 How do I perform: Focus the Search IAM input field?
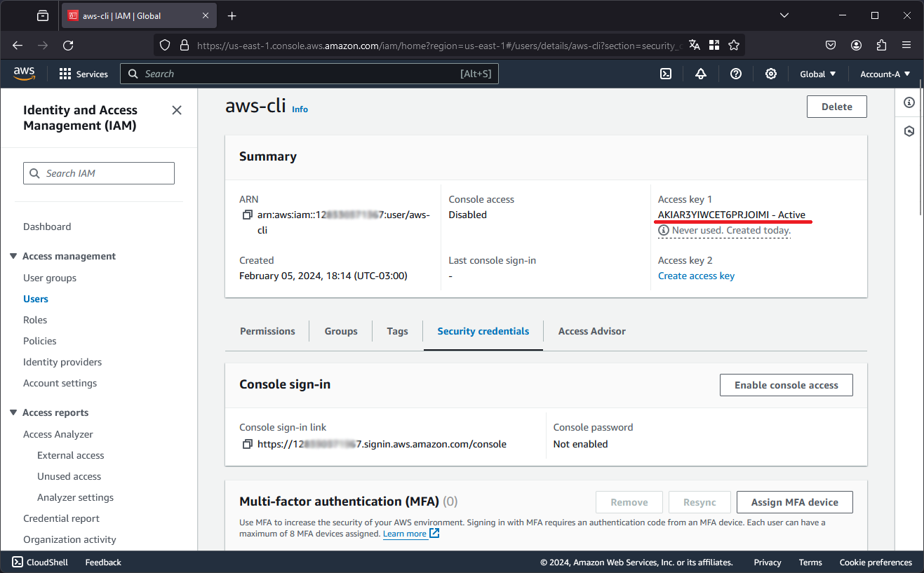tap(99, 173)
